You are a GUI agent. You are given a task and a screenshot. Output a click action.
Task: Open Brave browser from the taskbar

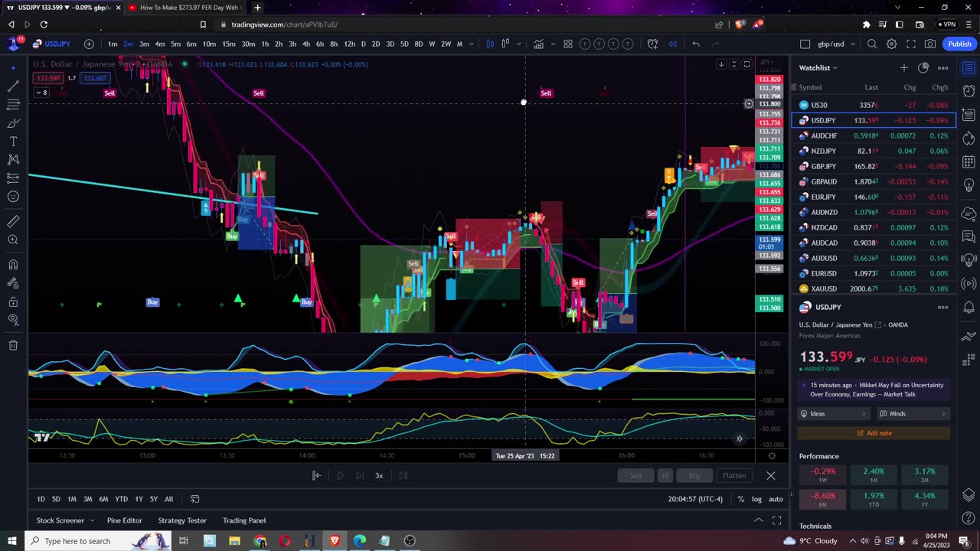tap(335, 541)
